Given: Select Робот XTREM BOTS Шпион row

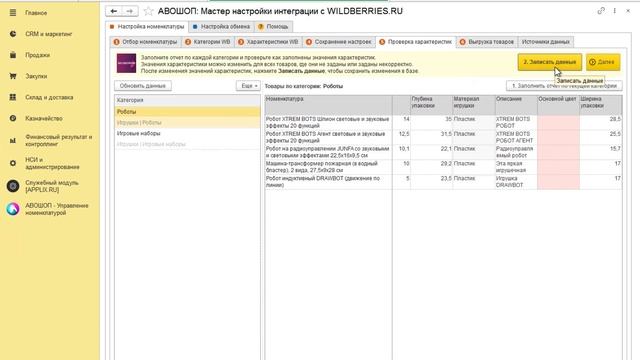Looking at the screenshot, I should point(328,122).
